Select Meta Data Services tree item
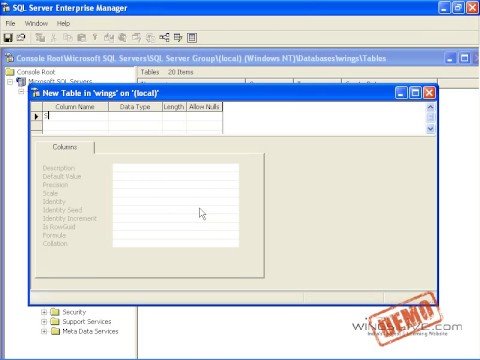Screen dimensions: 480x360 tap(90, 331)
